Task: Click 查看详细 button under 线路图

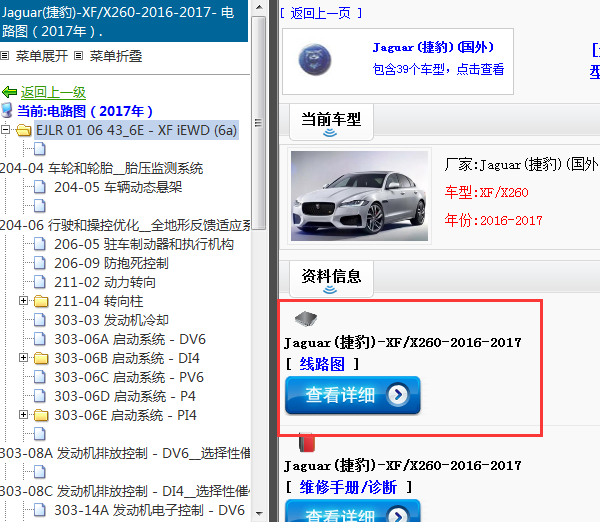Action: tap(353, 395)
